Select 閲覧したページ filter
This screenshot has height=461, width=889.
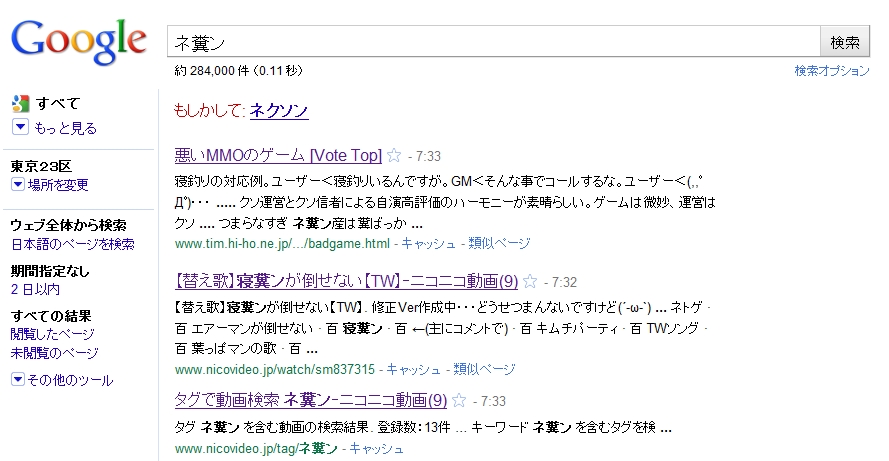click(x=52, y=334)
